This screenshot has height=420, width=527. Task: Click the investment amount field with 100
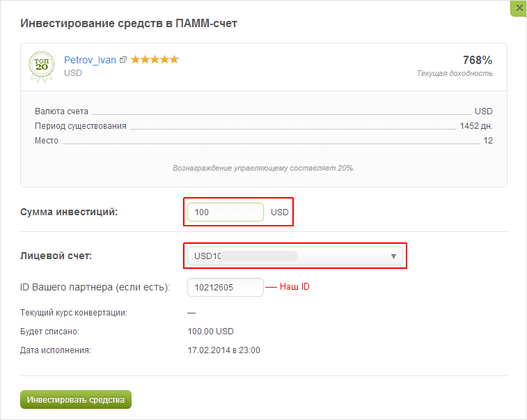click(x=225, y=212)
